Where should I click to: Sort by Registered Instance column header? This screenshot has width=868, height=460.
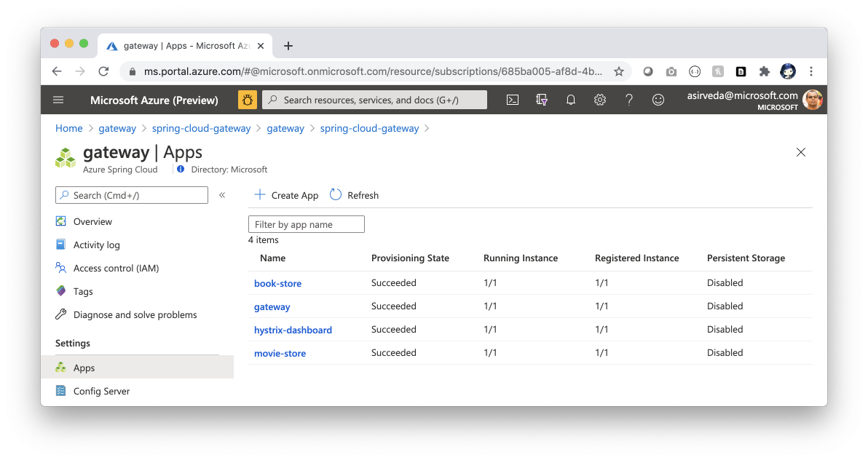[636, 258]
